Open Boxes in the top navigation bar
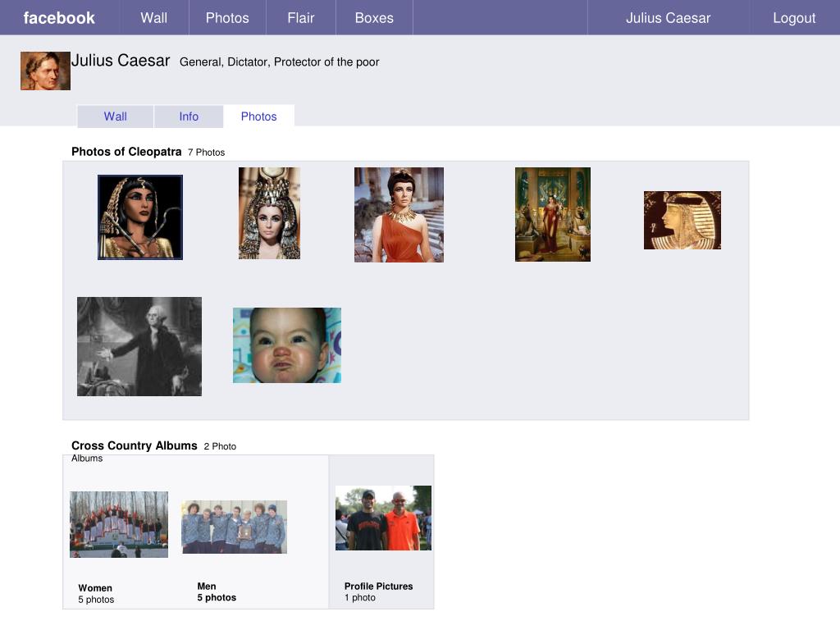 coord(374,18)
